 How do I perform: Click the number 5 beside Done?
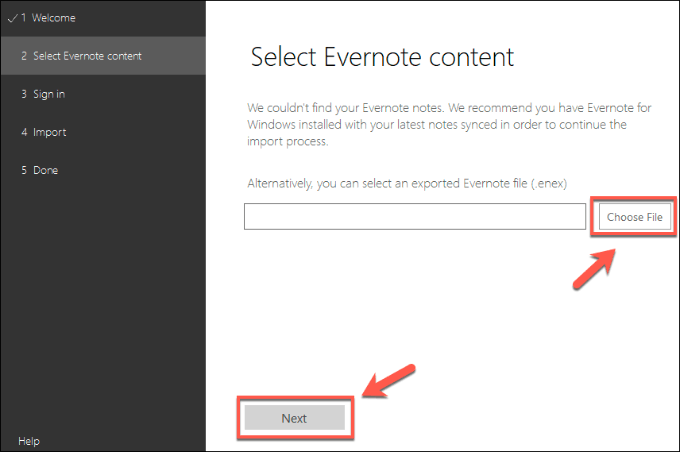(x=22, y=170)
